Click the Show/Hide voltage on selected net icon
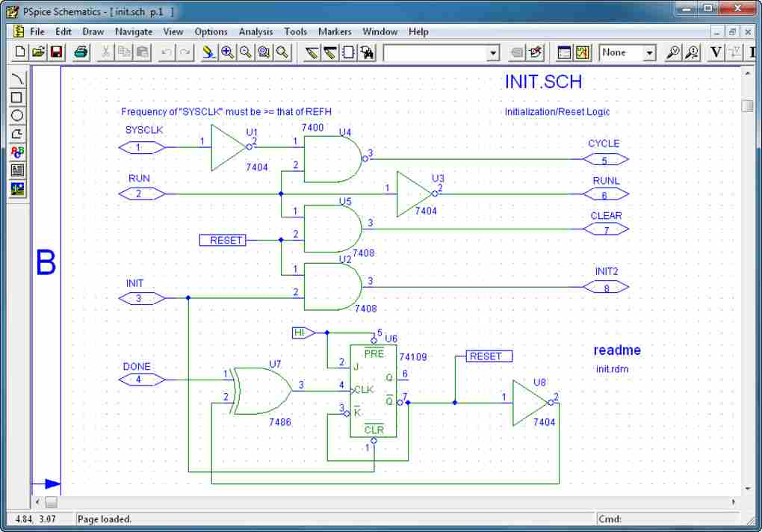This screenshot has width=762, height=532. coord(734,52)
